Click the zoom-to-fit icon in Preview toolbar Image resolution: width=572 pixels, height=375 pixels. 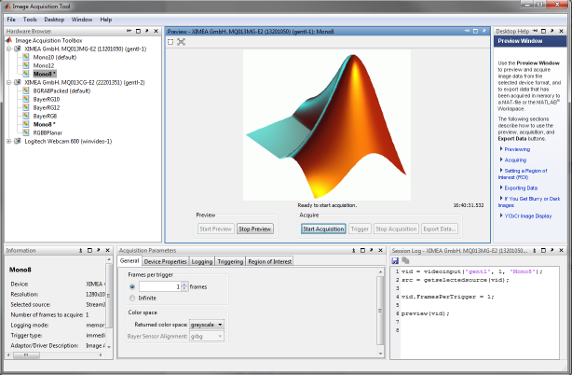(x=181, y=42)
